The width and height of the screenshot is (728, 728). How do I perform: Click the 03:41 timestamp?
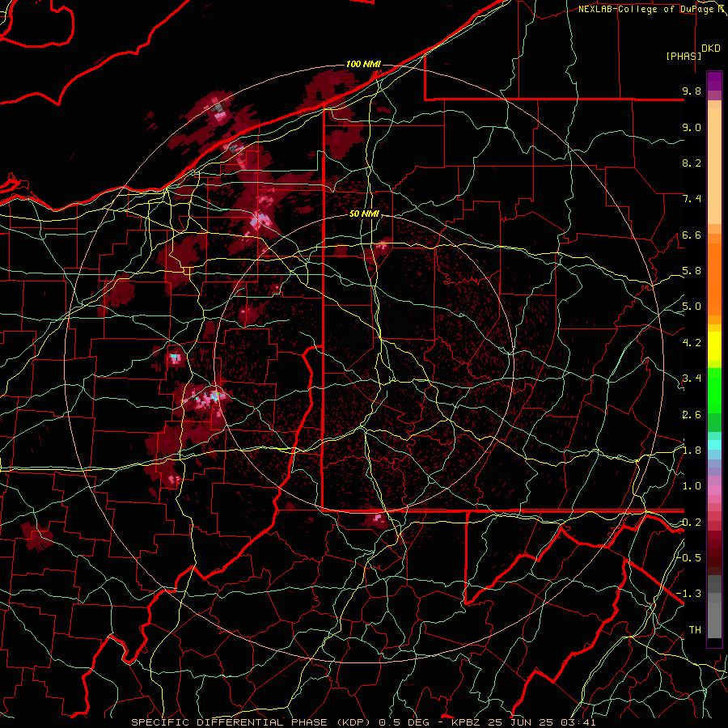pos(578,722)
